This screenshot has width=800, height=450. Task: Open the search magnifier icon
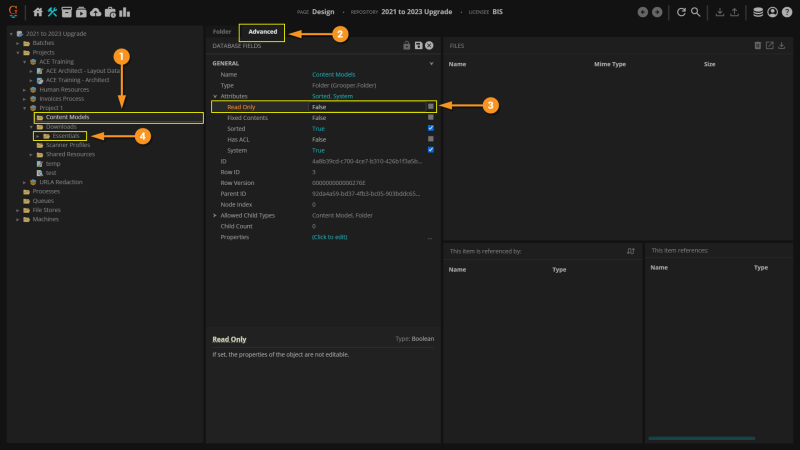(x=695, y=12)
